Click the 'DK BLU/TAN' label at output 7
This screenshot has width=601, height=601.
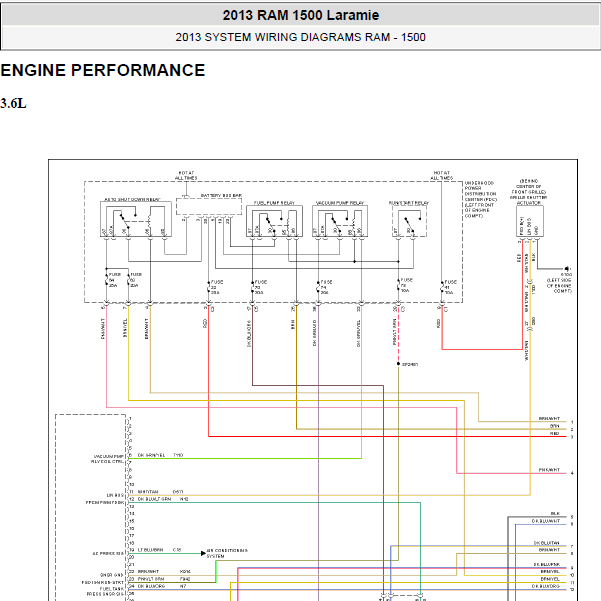click(x=547, y=543)
